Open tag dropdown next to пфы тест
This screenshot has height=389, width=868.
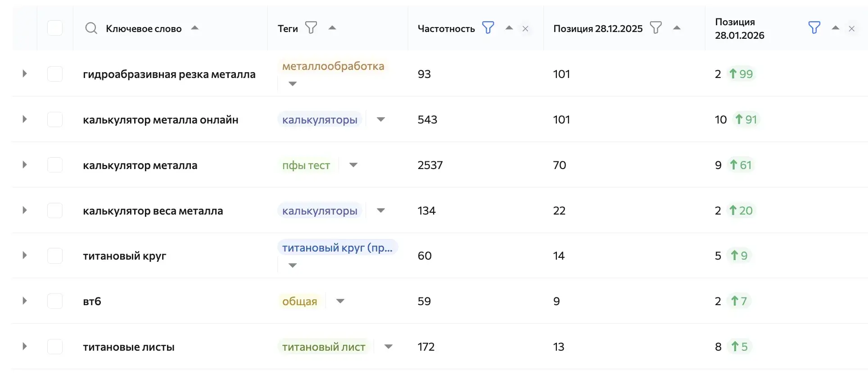click(x=353, y=165)
